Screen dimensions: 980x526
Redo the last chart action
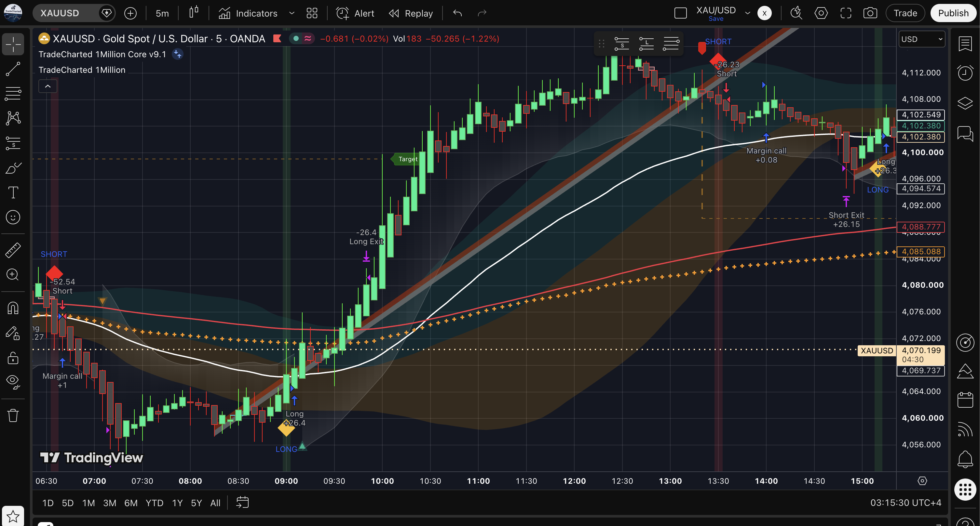click(482, 13)
